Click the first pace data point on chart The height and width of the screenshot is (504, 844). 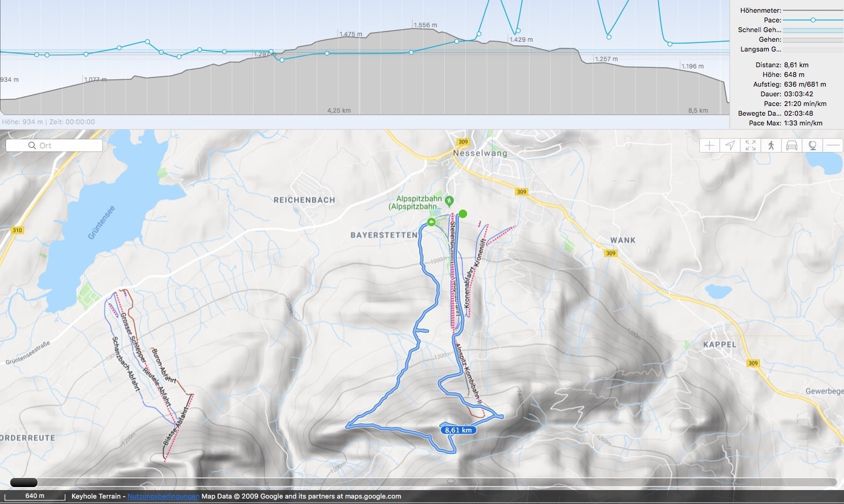tap(36, 55)
